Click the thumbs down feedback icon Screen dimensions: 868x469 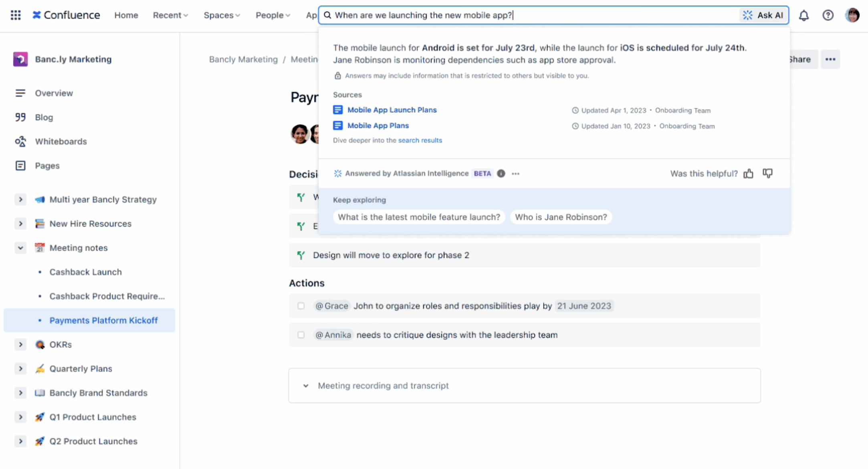point(767,174)
